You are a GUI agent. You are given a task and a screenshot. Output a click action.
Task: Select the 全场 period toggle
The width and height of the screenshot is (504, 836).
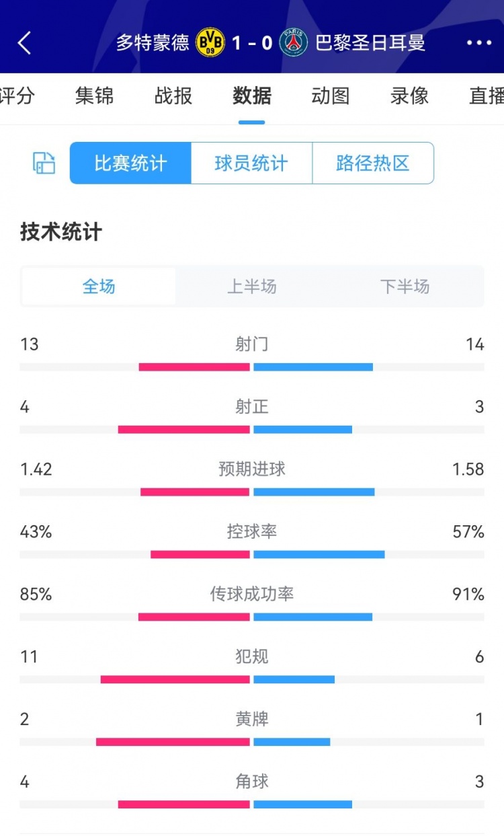pyautogui.click(x=99, y=287)
